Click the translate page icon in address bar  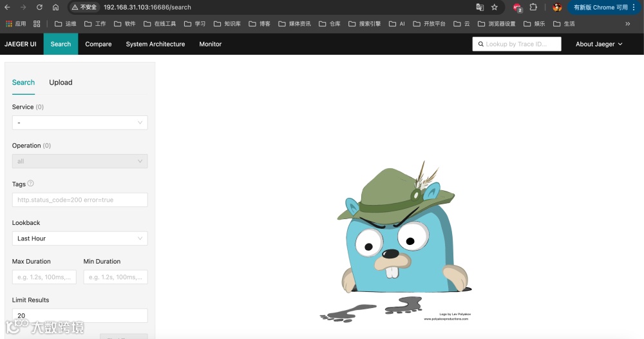480,7
